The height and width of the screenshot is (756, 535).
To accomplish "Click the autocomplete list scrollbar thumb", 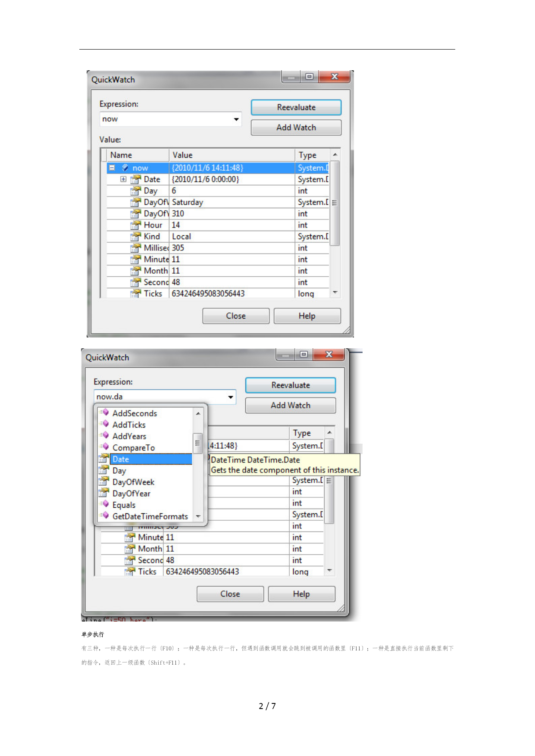I will coord(198,444).
